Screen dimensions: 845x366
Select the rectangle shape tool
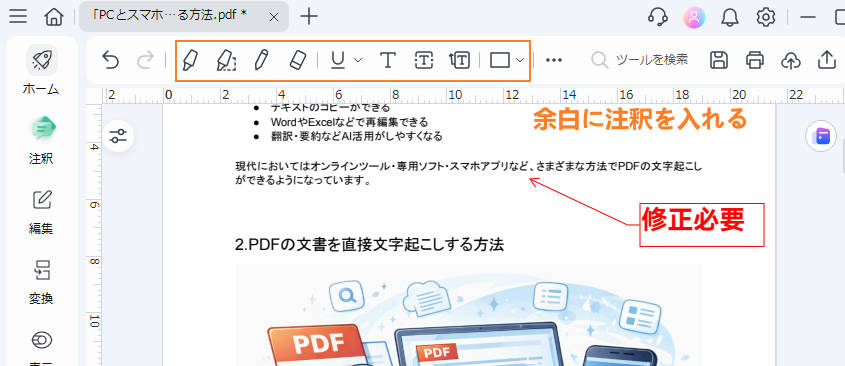(500, 60)
